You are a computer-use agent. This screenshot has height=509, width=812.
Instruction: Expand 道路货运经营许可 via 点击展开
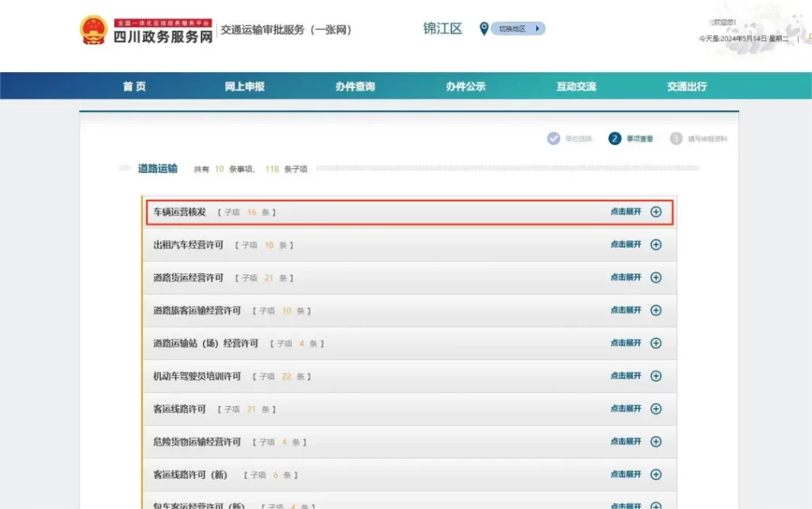coord(626,277)
